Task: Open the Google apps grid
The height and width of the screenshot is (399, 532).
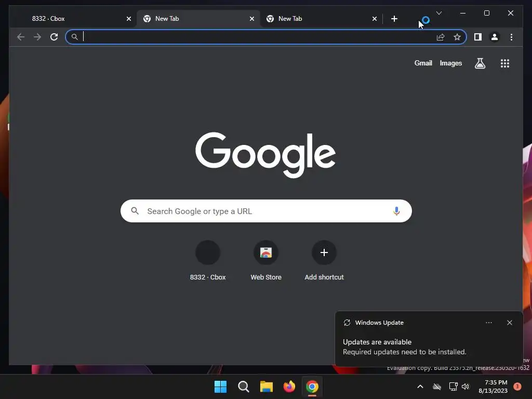Action: (x=505, y=63)
